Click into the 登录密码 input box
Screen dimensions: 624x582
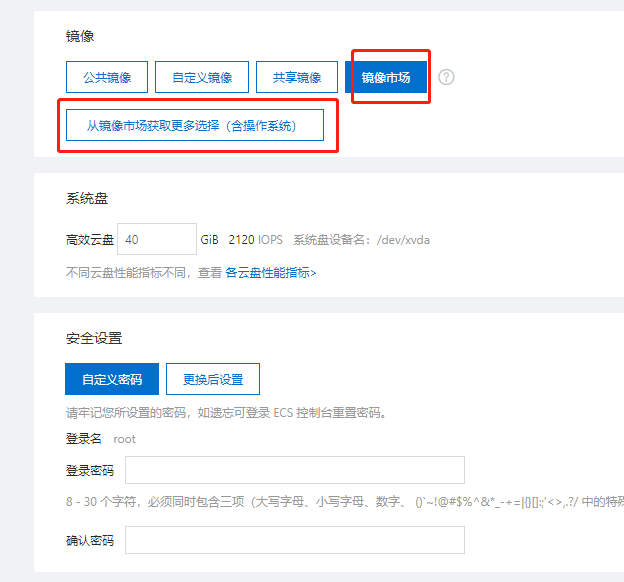point(294,470)
